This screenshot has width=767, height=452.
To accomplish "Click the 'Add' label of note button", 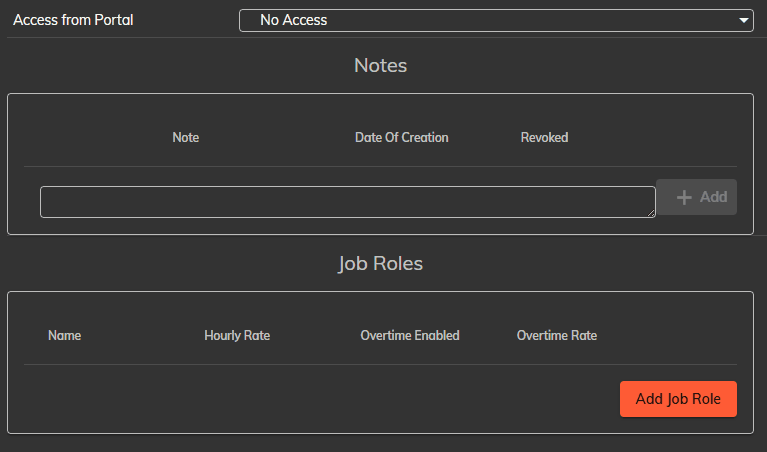I will tap(713, 197).
